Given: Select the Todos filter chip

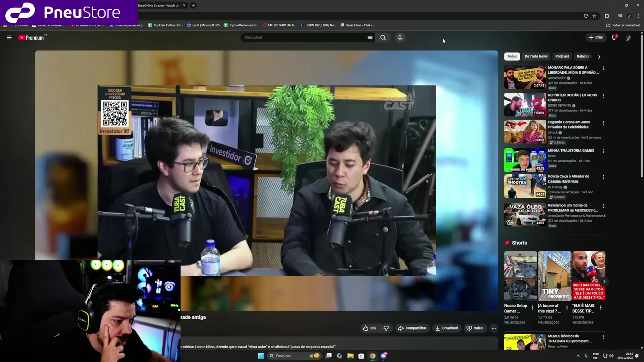Looking at the screenshot, I should coord(512,56).
